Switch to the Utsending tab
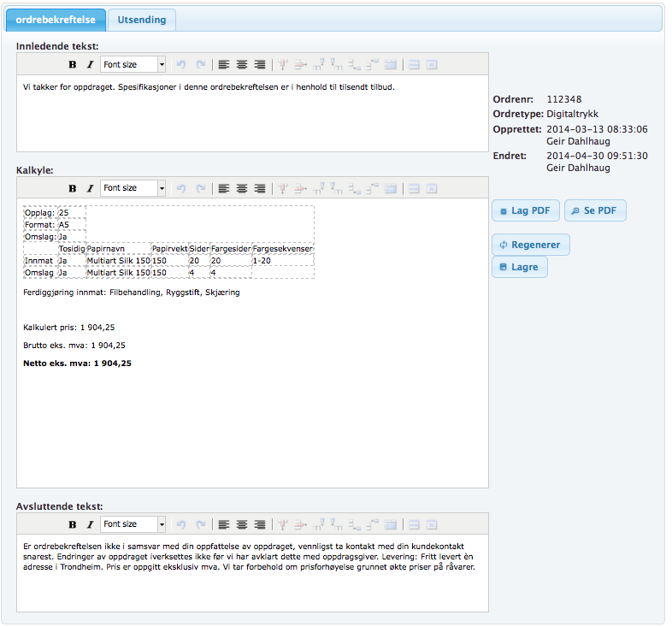The image size is (672, 627). tap(142, 20)
